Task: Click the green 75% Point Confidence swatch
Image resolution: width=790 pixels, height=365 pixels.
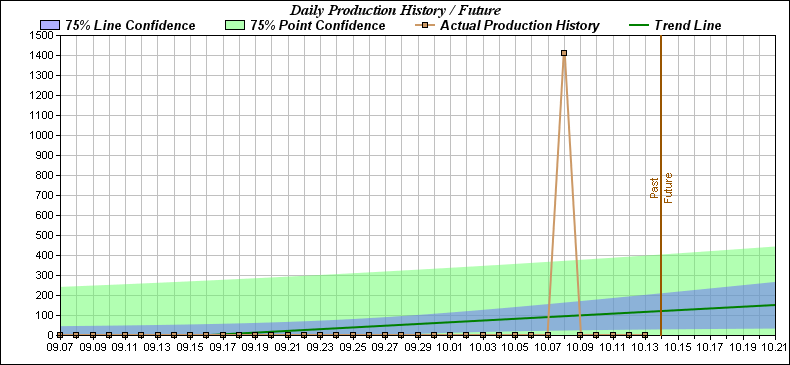Action: click(235, 25)
